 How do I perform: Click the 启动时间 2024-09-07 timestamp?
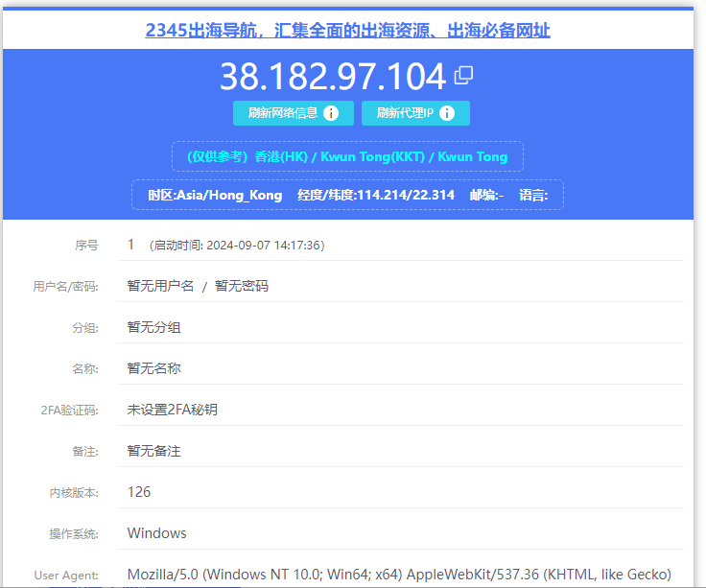(237, 246)
